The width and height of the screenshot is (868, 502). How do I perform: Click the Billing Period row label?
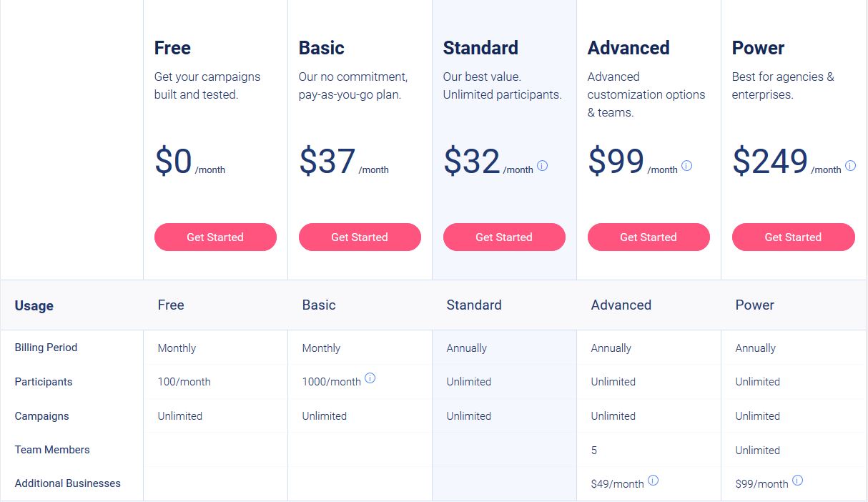click(x=46, y=348)
